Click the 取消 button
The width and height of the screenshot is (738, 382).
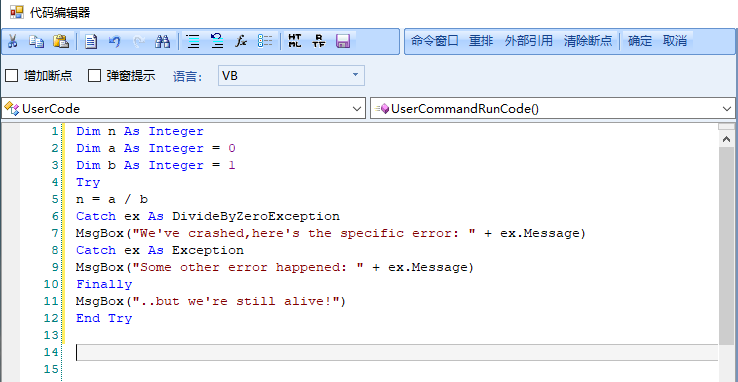click(675, 41)
